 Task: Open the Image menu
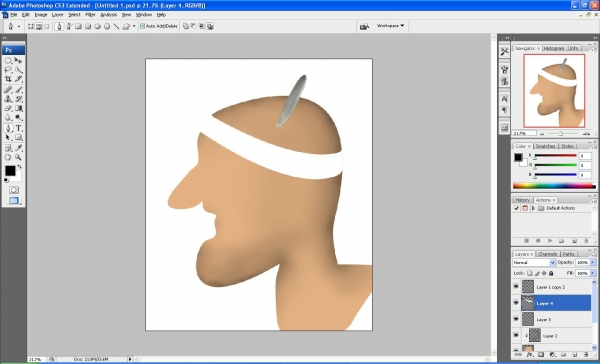41,15
